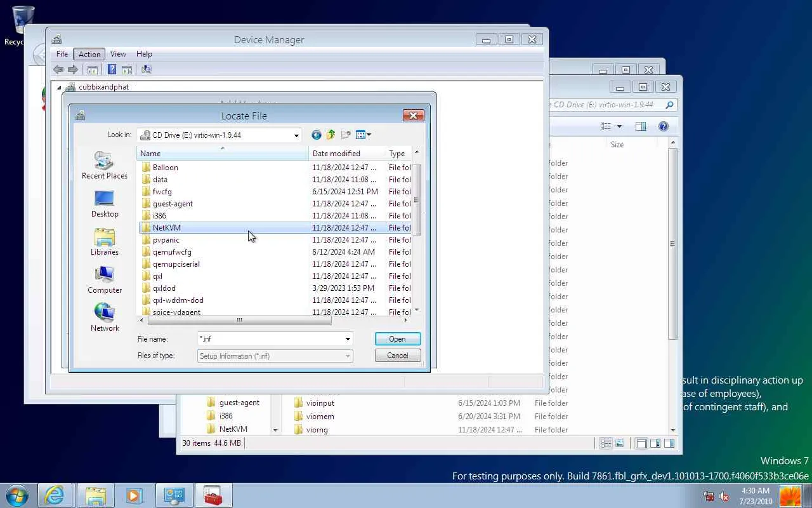Click the Device Manager back arrow toolbar icon
The height and width of the screenshot is (508, 812).
[58, 69]
